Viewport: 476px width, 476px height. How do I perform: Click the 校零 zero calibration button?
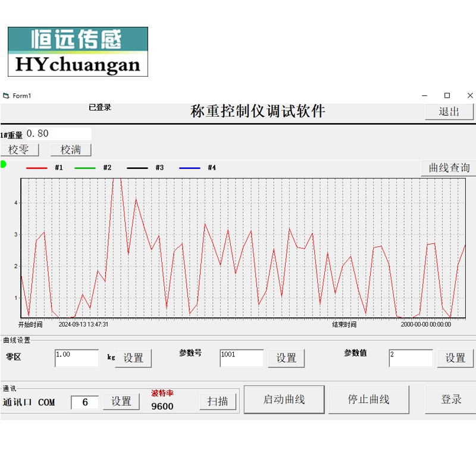click(x=20, y=150)
